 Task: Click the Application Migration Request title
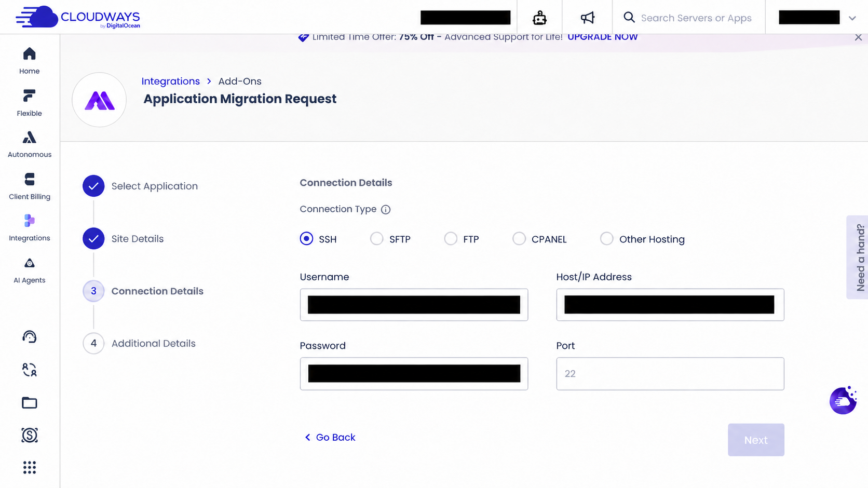coord(240,99)
